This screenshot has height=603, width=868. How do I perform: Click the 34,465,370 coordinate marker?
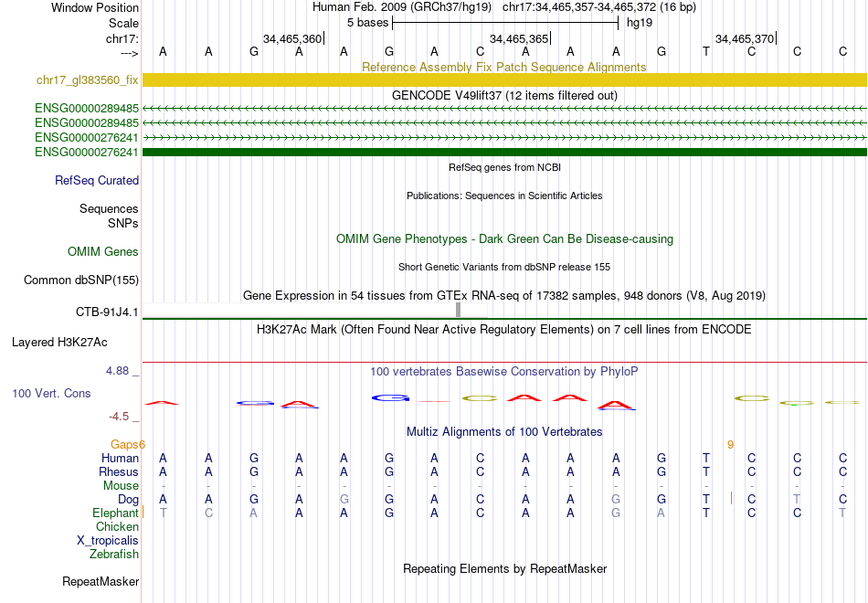point(745,38)
